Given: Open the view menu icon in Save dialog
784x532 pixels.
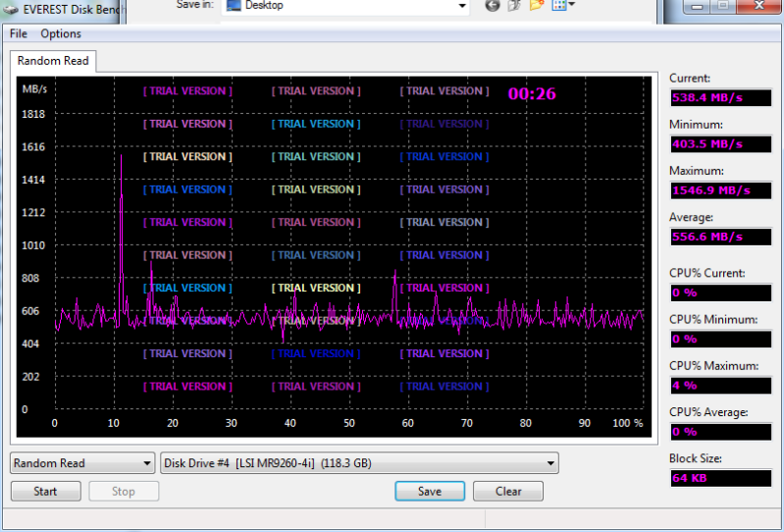Looking at the screenshot, I should 563,6.
